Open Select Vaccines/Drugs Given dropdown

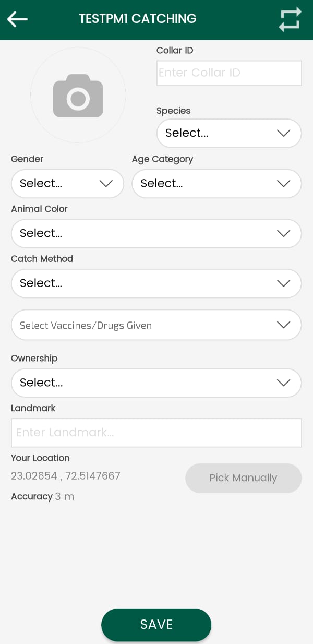[146, 325]
